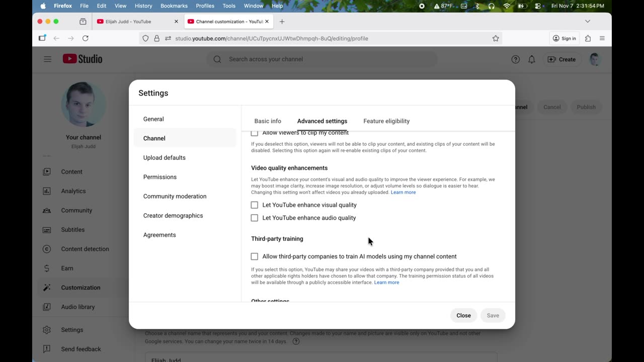Click the Wi-Fi icon in the menu bar
Screen dimensions: 644x362
tap(507, 6)
